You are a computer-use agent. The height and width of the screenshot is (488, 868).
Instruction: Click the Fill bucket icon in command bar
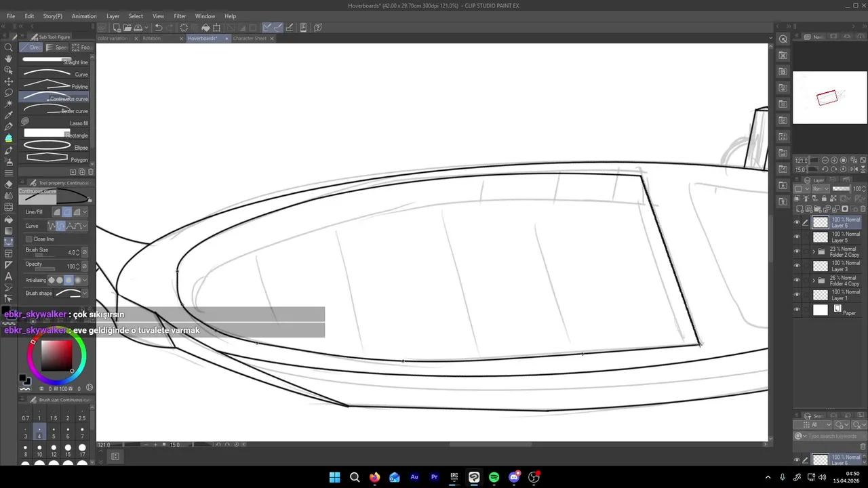click(x=205, y=28)
